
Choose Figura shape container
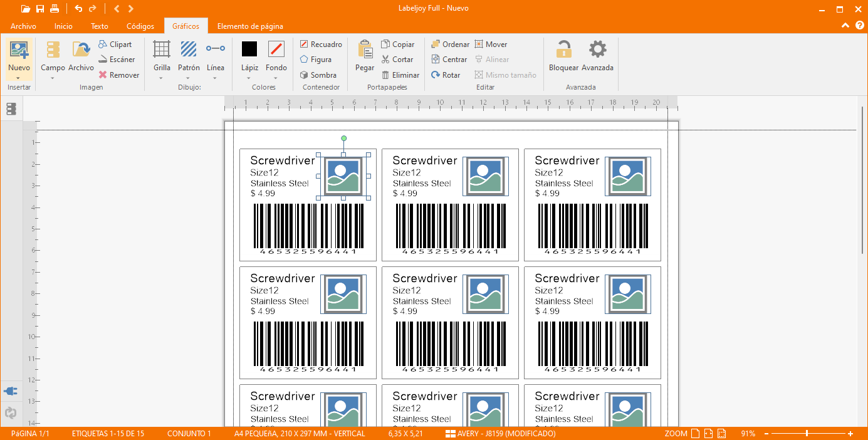tap(316, 60)
